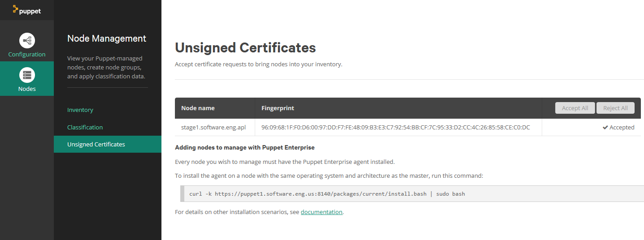The image size is (644, 240).
Task: Select the Nodes server-stack icon
Action: (x=27, y=75)
